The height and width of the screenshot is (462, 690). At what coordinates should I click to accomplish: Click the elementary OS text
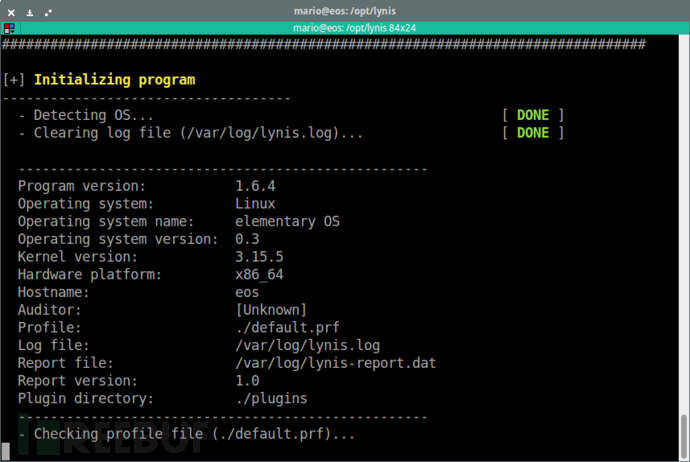click(287, 221)
